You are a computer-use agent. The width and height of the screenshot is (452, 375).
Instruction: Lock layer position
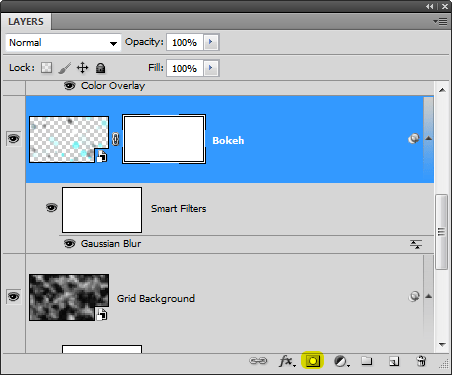point(82,68)
